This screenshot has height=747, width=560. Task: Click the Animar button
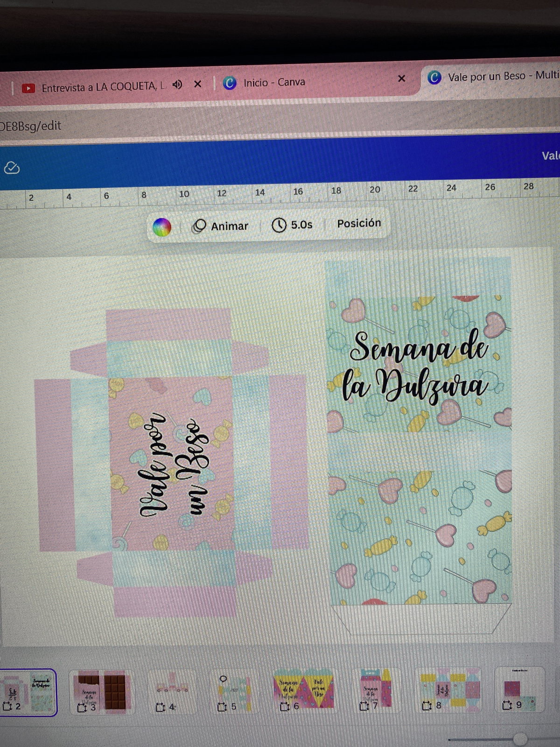(x=221, y=226)
